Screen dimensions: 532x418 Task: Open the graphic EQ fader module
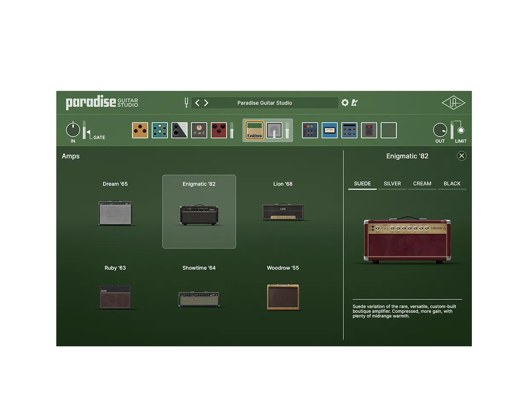click(x=310, y=130)
